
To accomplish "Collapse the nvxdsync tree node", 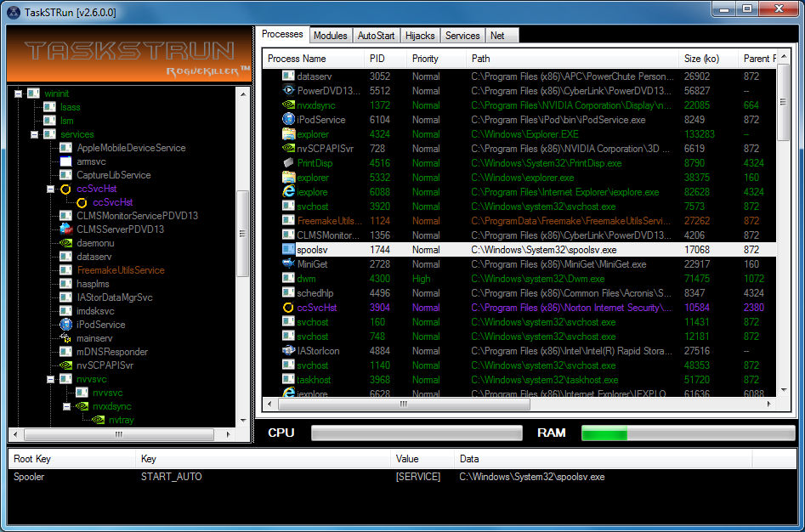I will [67, 406].
